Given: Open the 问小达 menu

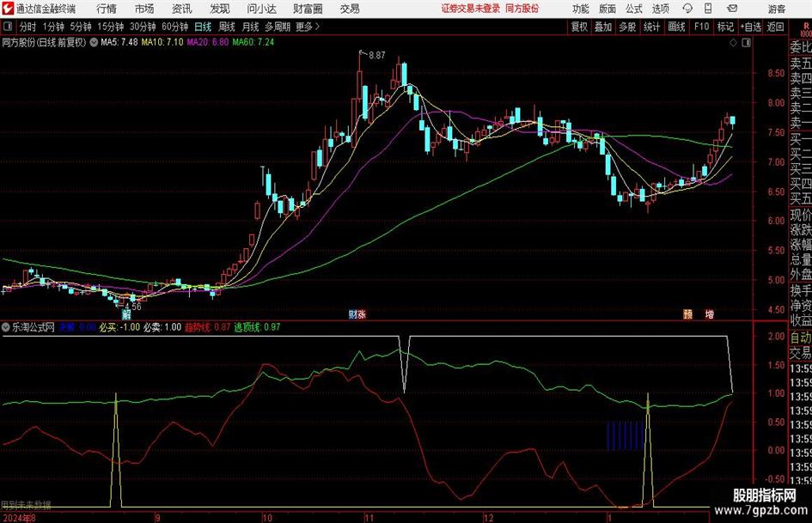Looking at the screenshot, I should (261, 9).
